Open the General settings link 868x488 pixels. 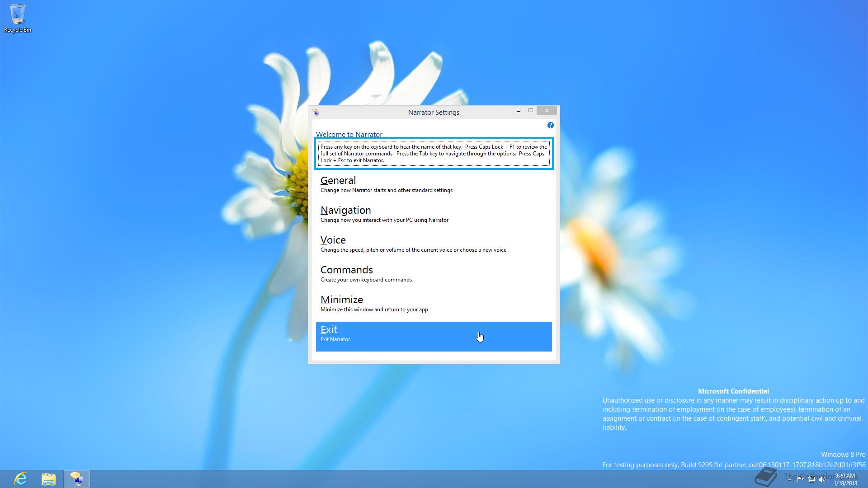point(434,187)
